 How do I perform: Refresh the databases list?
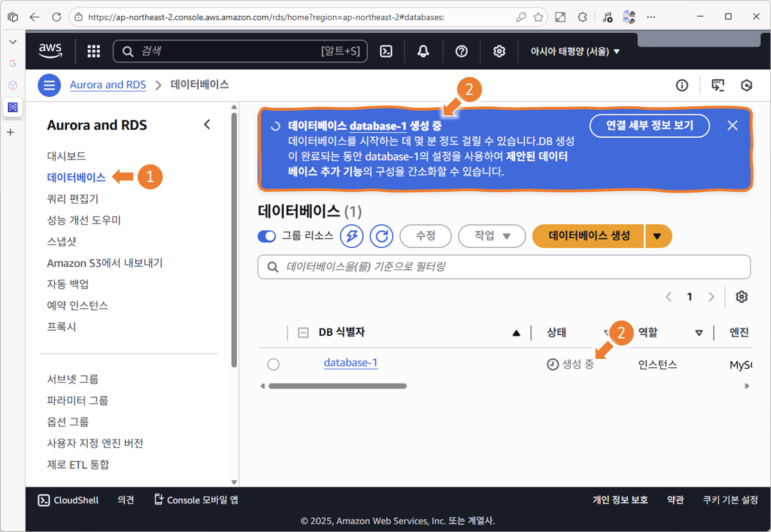[x=381, y=236]
